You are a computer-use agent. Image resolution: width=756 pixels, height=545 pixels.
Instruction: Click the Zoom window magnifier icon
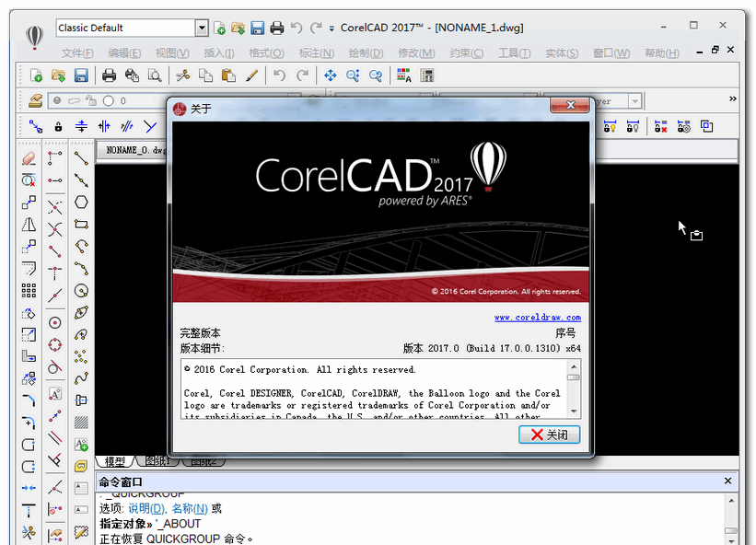[x=353, y=75]
